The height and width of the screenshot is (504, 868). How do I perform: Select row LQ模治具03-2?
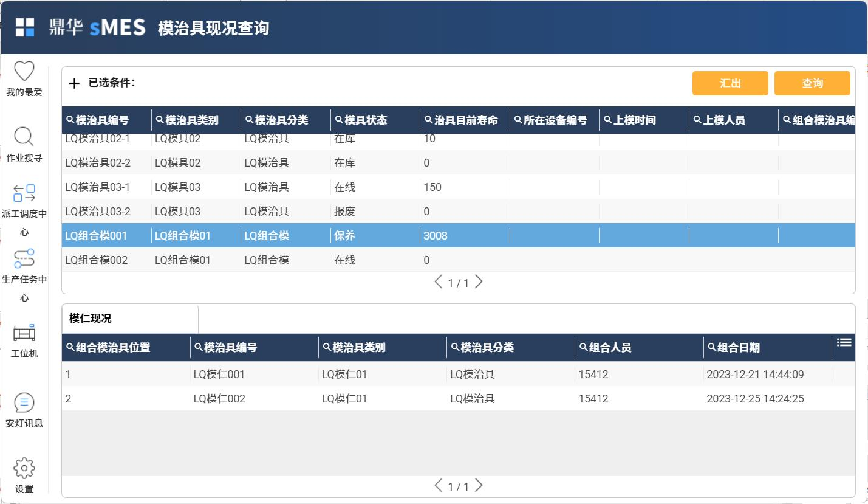[x=459, y=212]
